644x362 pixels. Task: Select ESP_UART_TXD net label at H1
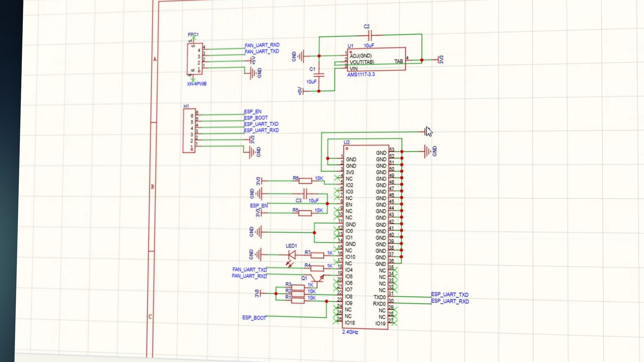pos(261,124)
